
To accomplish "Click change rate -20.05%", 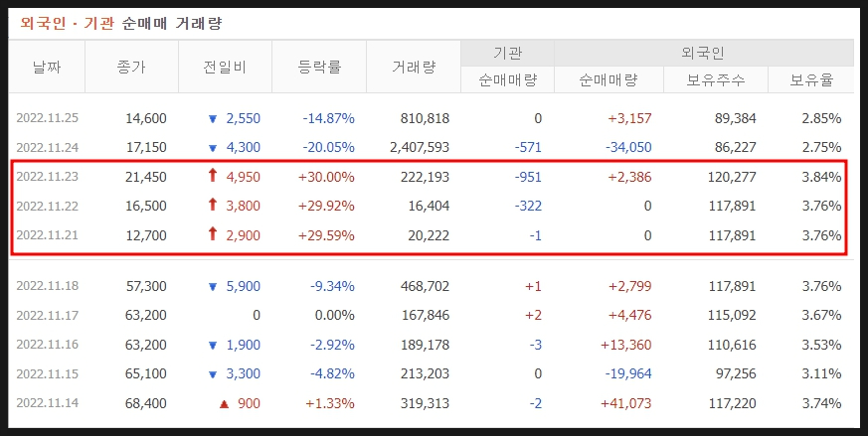I will [x=328, y=148].
